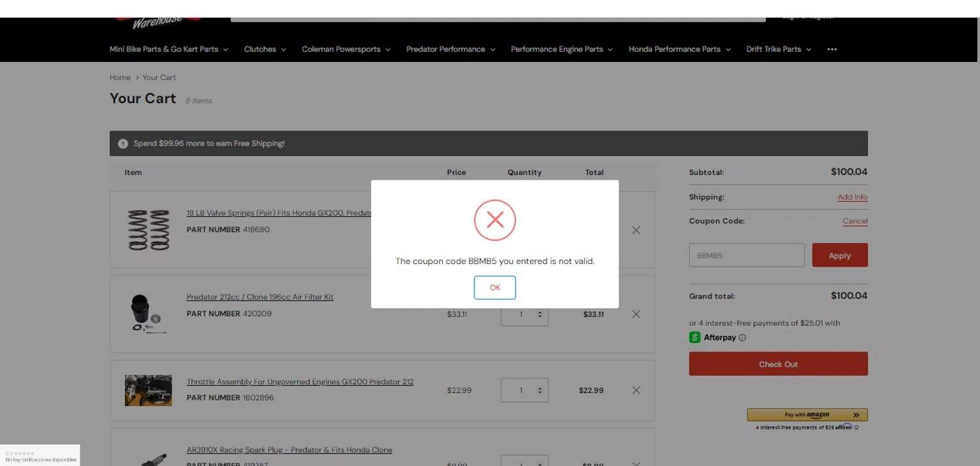Image resolution: width=980 pixels, height=466 pixels.
Task: Click the Subtotal amount $100.04
Action: (x=849, y=172)
